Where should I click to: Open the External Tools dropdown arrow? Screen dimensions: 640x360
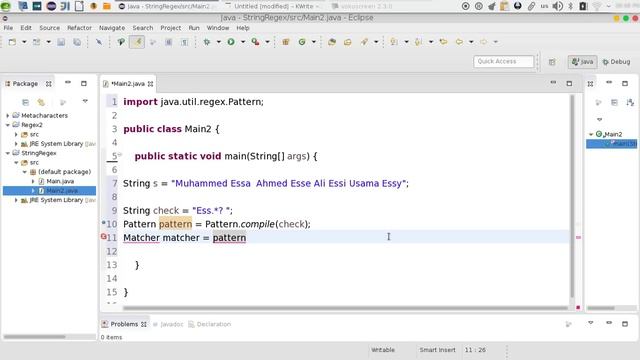[268, 42]
